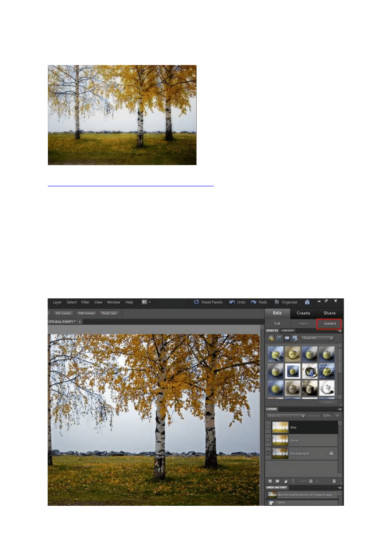Select the Layer Styles icon in Effects

point(279,338)
